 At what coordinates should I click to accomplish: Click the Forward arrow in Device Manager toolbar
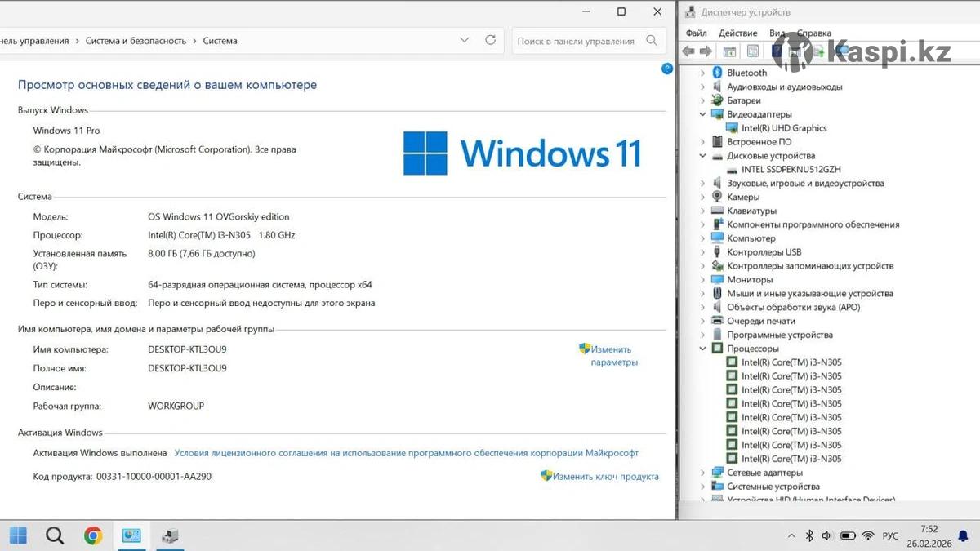click(x=706, y=51)
